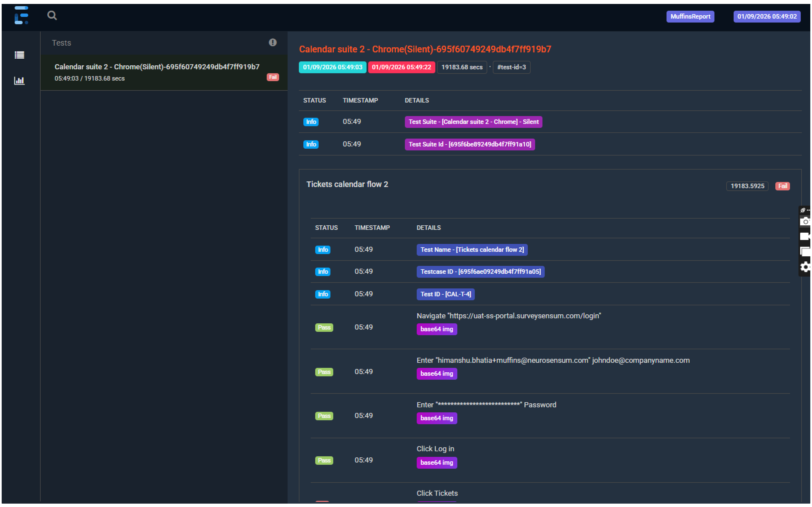Click the Fail badge on Tickets calendar flow 2
This screenshot has width=812, height=507.
[x=782, y=186]
